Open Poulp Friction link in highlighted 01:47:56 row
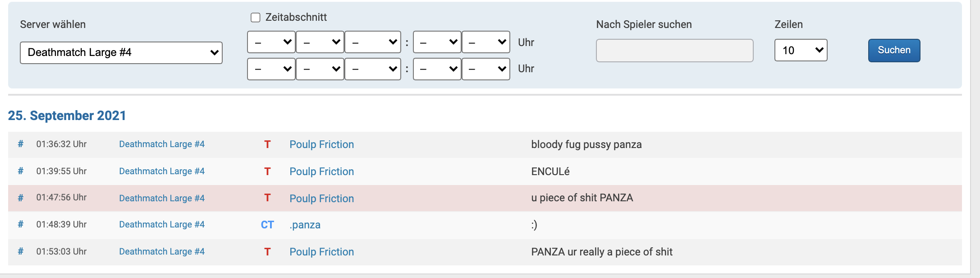Screen dimensions: 980x278 (x=322, y=199)
